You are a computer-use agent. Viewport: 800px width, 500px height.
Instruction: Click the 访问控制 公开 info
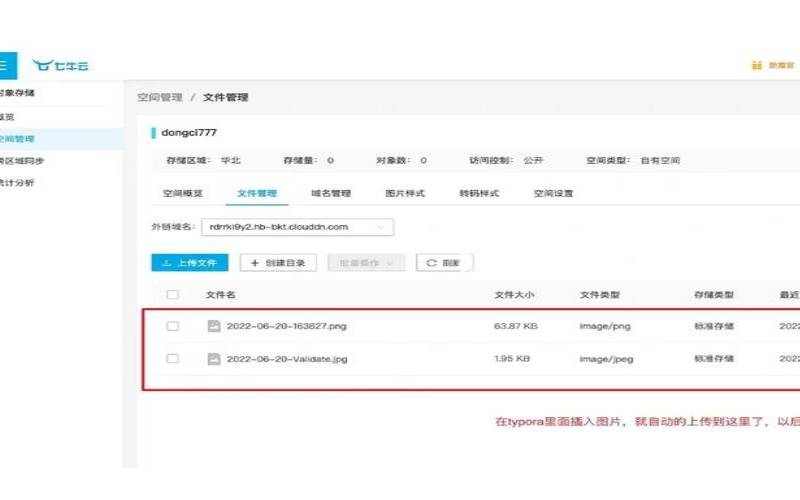click(x=506, y=160)
